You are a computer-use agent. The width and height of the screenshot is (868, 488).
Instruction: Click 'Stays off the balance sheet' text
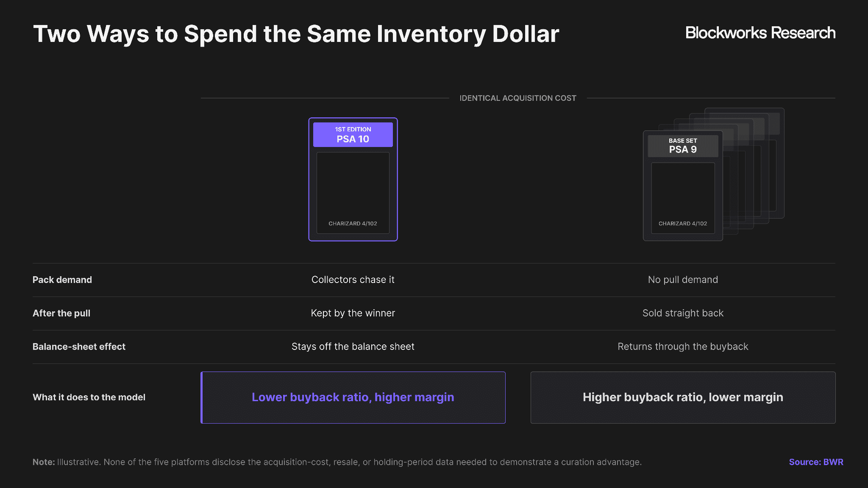click(x=353, y=347)
